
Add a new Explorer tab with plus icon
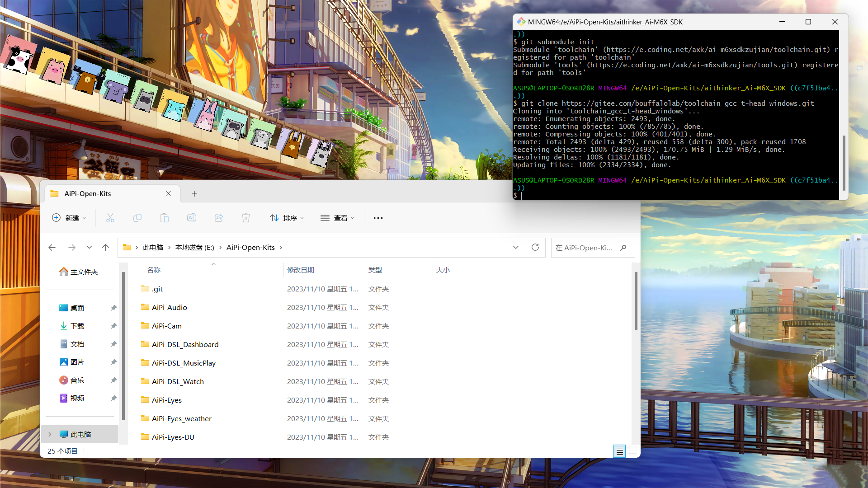194,194
